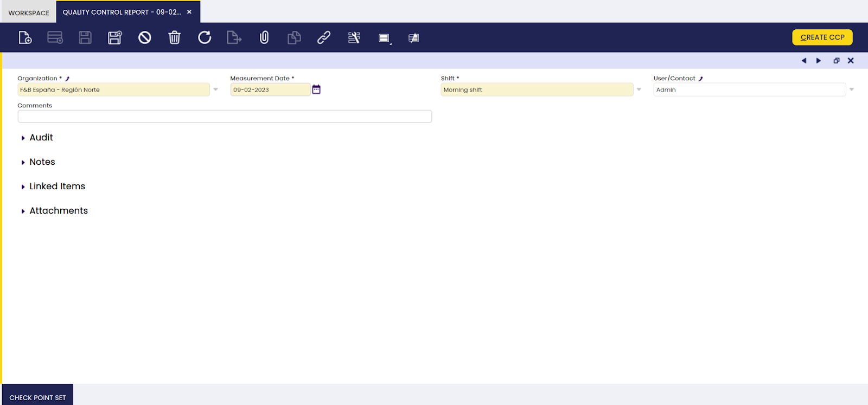The image size is (868, 405).
Task: Expand the Notes section
Action: click(42, 162)
